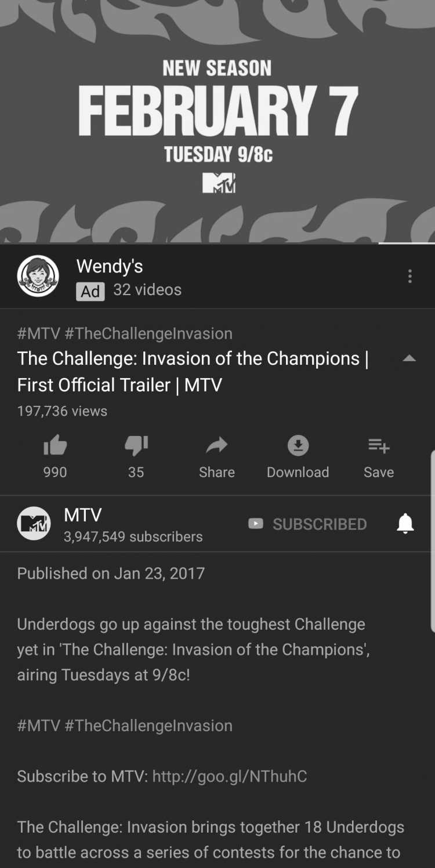The image size is (435, 868).
Task: Tap the #TheChallengeInvasion hashtag above the title
Action: [x=148, y=333]
